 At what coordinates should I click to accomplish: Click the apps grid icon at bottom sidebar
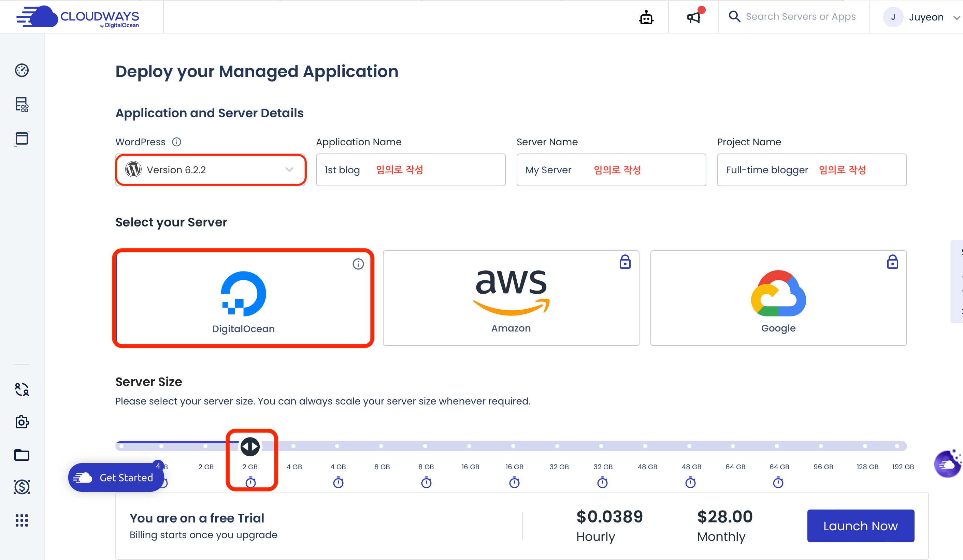tap(22, 521)
